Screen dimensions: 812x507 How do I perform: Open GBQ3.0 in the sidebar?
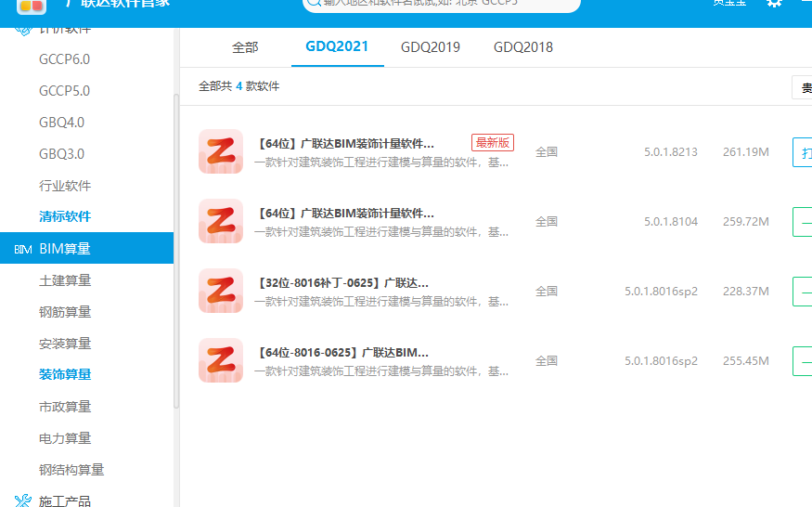[x=61, y=154]
